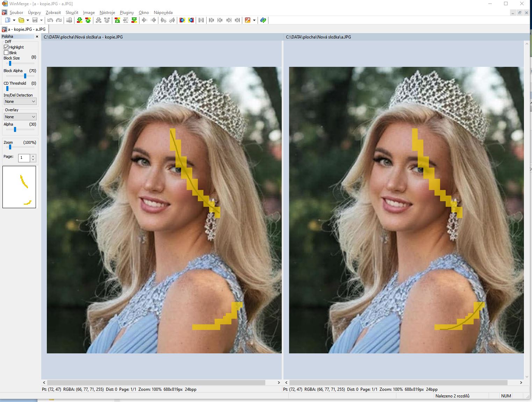This screenshot has width=532, height=402.
Task: Click the Block Alpha slider handle
Action: (x=25, y=76)
